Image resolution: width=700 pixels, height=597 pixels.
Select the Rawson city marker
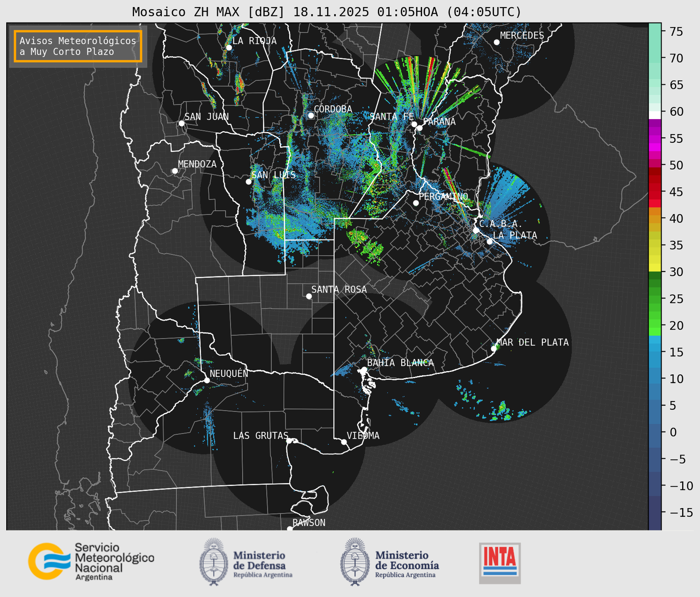tap(290, 529)
